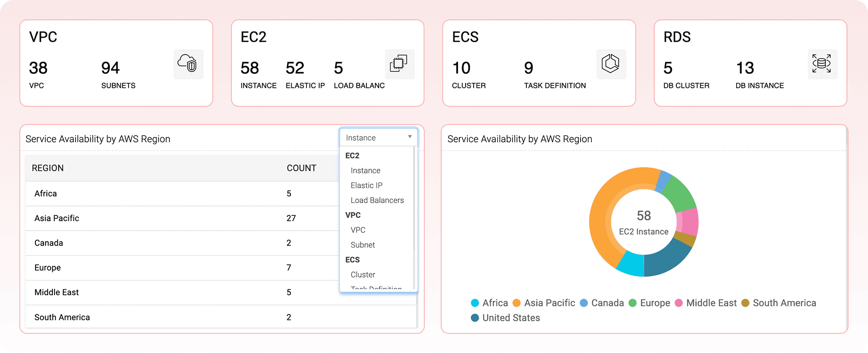Screen dimensions: 868x353
Task: Select Instance in the EC2 menu group
Action: click(x=365, y=171)
